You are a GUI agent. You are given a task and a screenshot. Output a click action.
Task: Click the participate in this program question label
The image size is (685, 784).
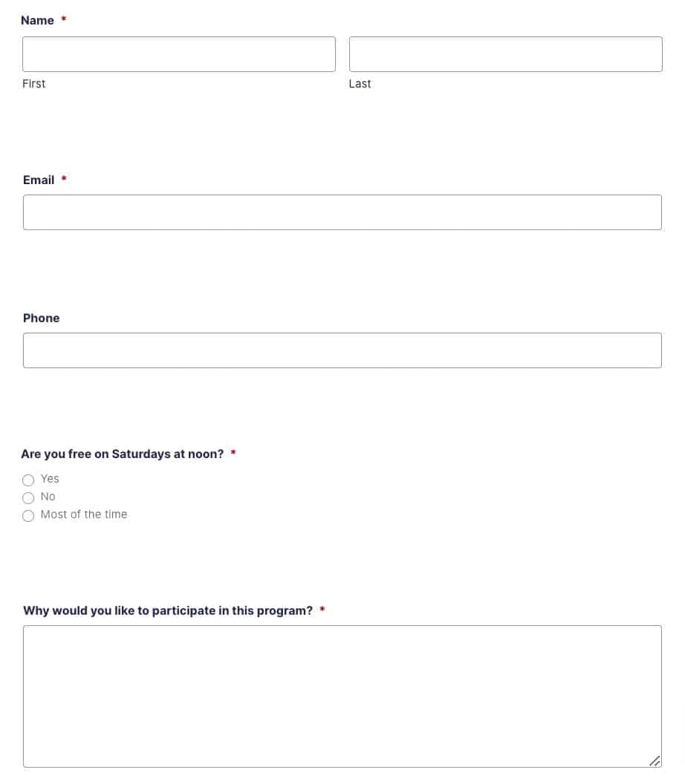[x=168, y=610]
